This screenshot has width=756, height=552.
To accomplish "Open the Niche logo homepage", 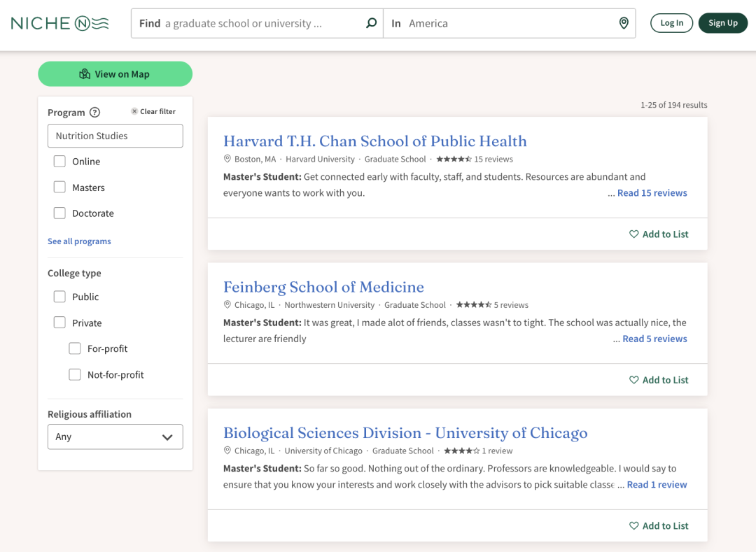I will coord(59,23).
